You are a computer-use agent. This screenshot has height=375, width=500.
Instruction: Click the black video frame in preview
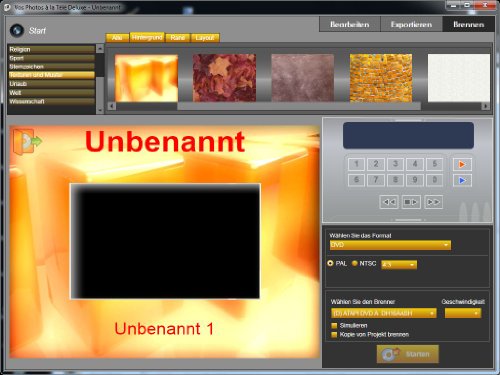[165, 241]
